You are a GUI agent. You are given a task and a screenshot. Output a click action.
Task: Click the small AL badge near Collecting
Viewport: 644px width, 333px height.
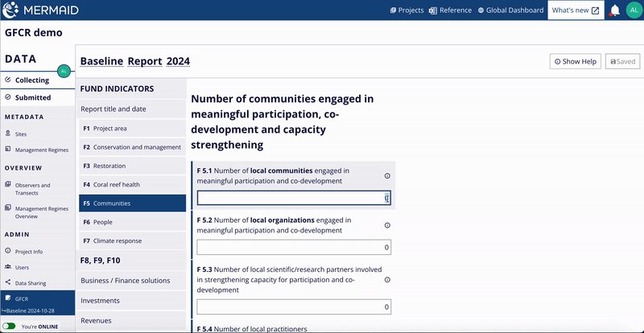[x=64, y=71]
